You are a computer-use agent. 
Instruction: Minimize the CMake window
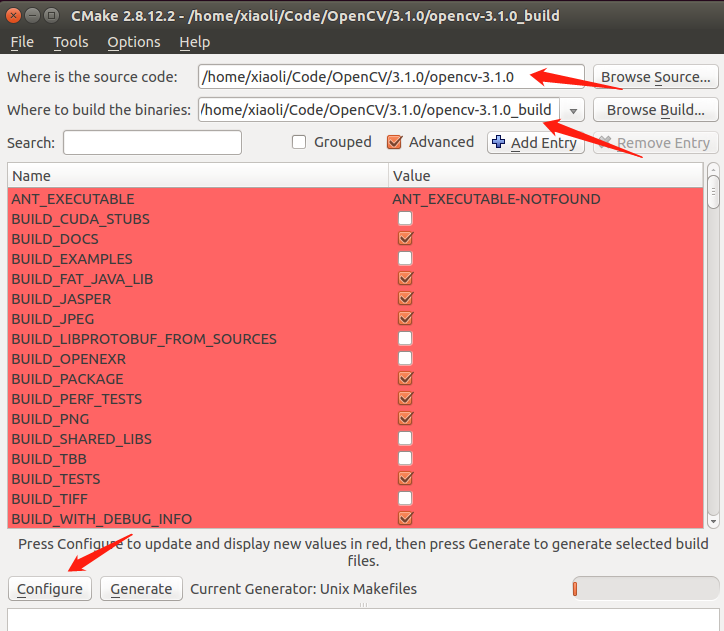[32, 16]
